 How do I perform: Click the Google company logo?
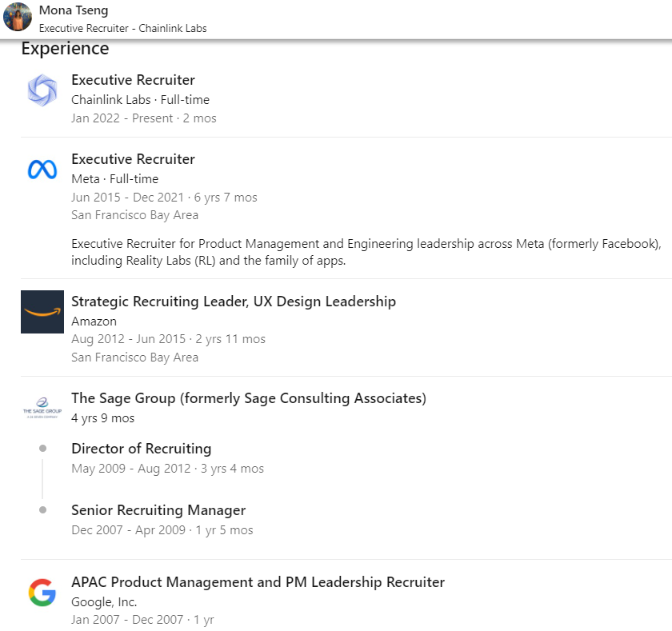(42, 593)
